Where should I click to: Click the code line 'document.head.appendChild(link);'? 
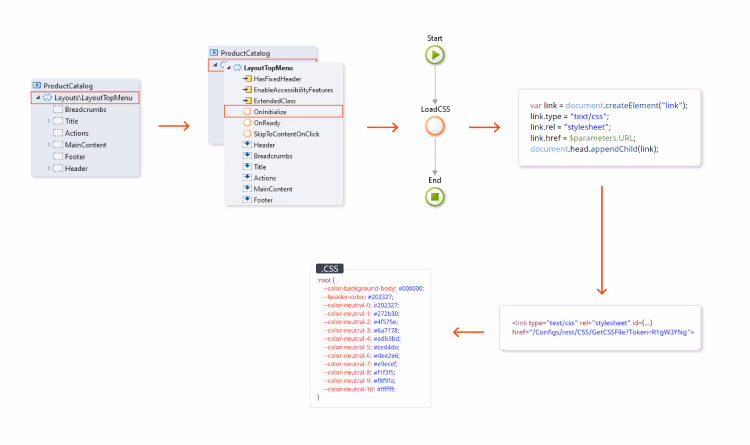pyautogui.click(x=594, y=149)
